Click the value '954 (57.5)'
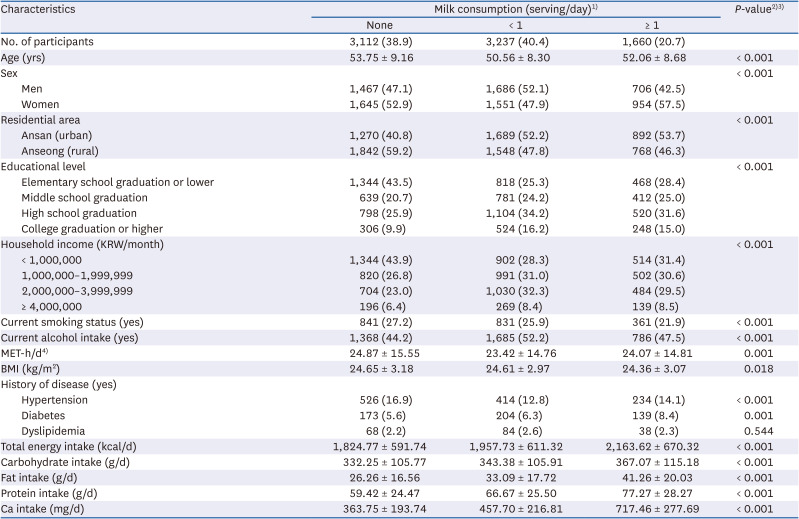The image size is (799, 519). pos(659,104)
